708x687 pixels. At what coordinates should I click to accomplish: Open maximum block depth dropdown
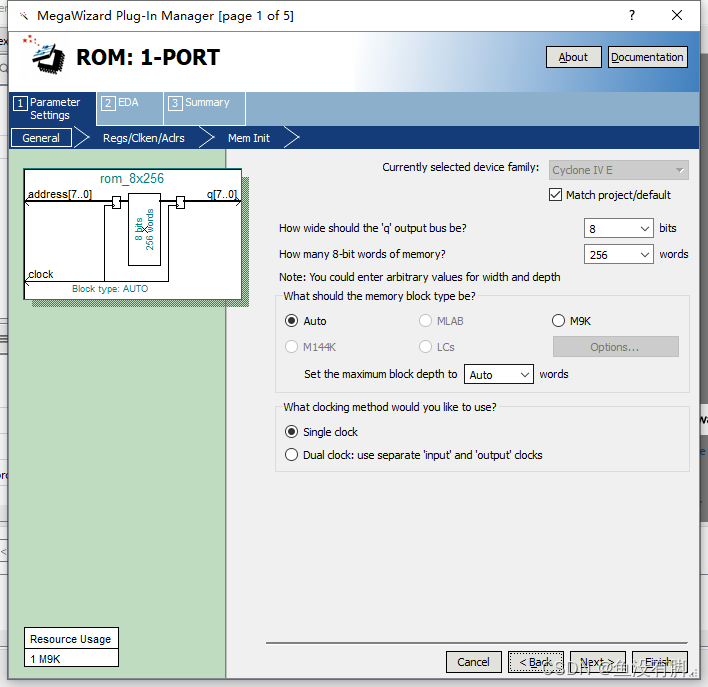click(x=498, y=374)
